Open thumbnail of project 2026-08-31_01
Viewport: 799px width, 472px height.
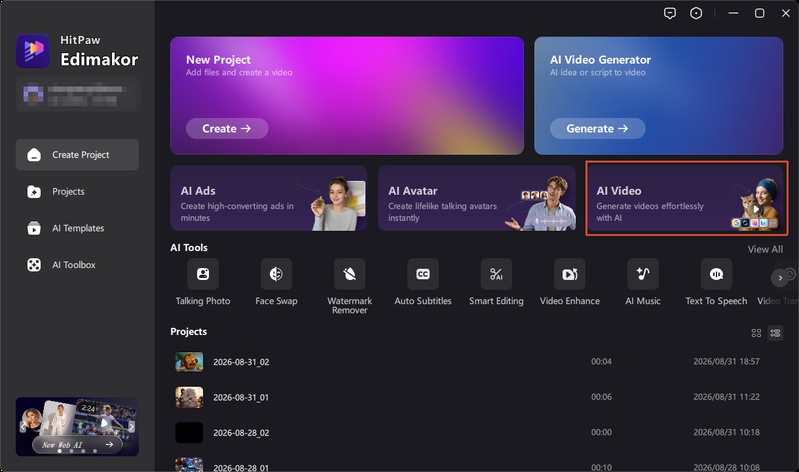pyautogui.click(x=189, y=397)
